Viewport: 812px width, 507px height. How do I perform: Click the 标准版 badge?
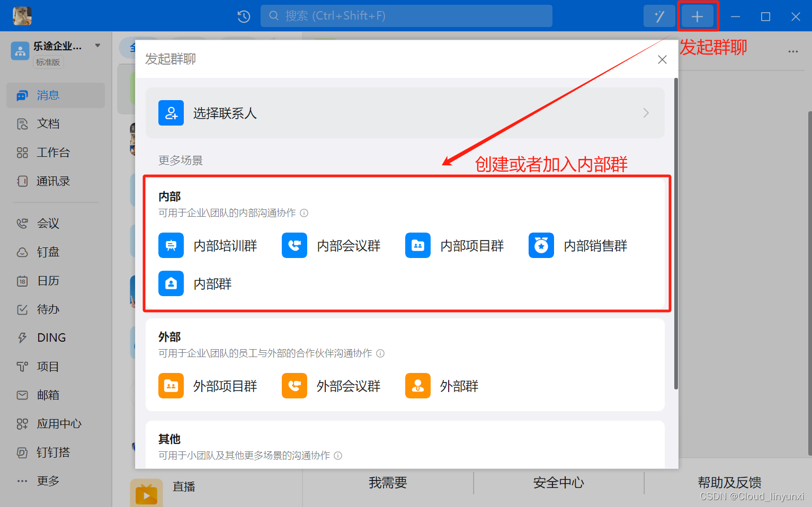point(48,63)
